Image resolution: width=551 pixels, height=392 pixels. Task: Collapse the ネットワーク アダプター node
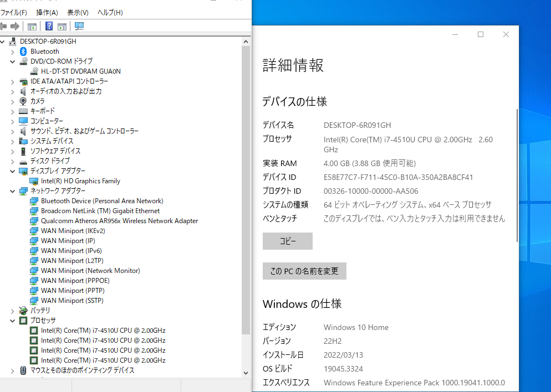tap(13, 191)
